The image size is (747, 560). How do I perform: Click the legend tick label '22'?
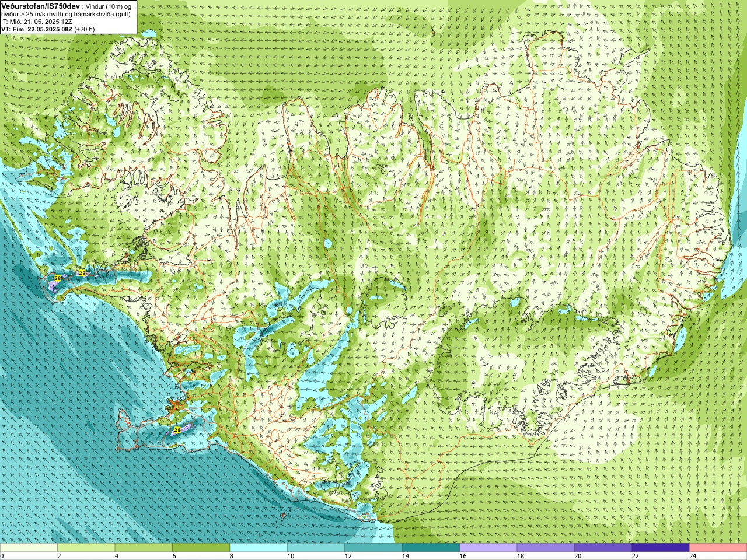tap(636, 556)
